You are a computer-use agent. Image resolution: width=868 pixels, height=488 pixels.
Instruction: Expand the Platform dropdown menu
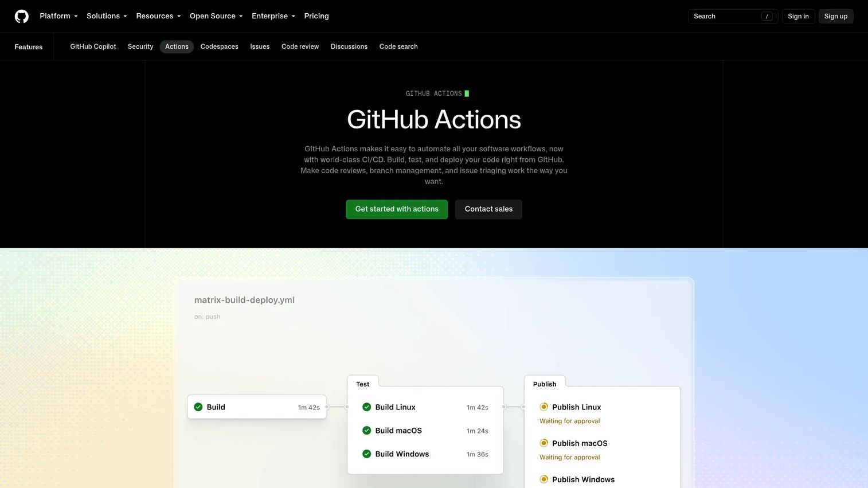[x=58, y=16]
